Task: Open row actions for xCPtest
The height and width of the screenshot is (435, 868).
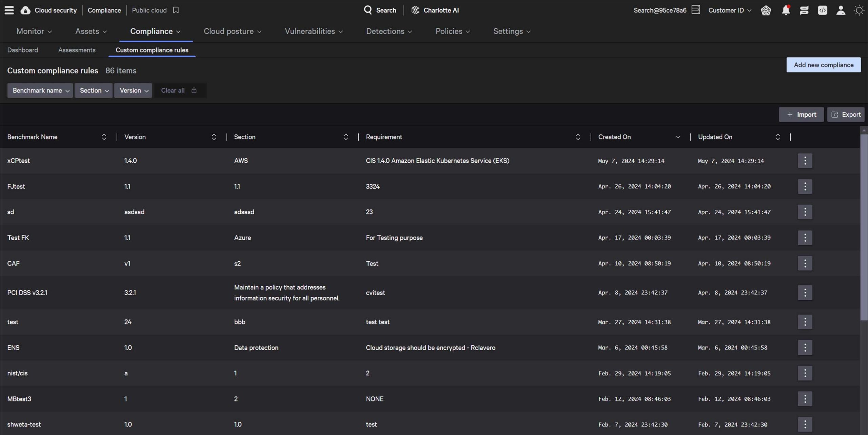Action: [x=805, y=160]
